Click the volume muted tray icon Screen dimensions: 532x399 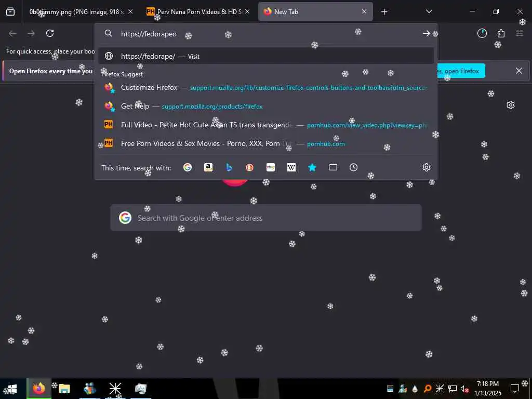464,389
